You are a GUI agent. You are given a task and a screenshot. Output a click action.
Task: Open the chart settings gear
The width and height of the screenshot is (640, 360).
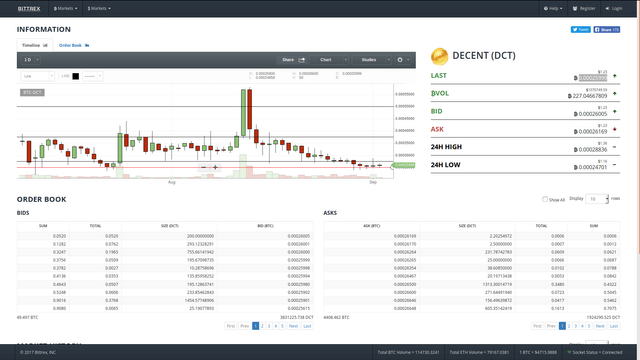(400, 60)
